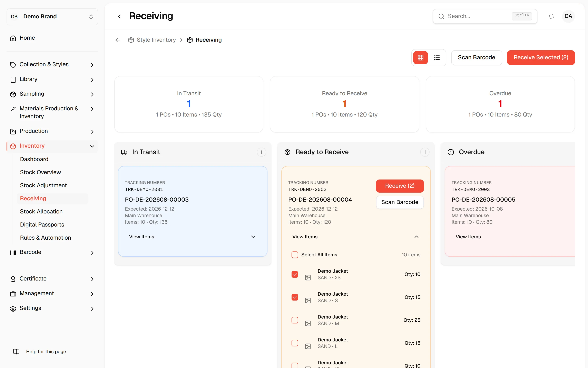Click image placeholder for SAND • M jacket
588x368 pixels.
click(x=308, y=323)
